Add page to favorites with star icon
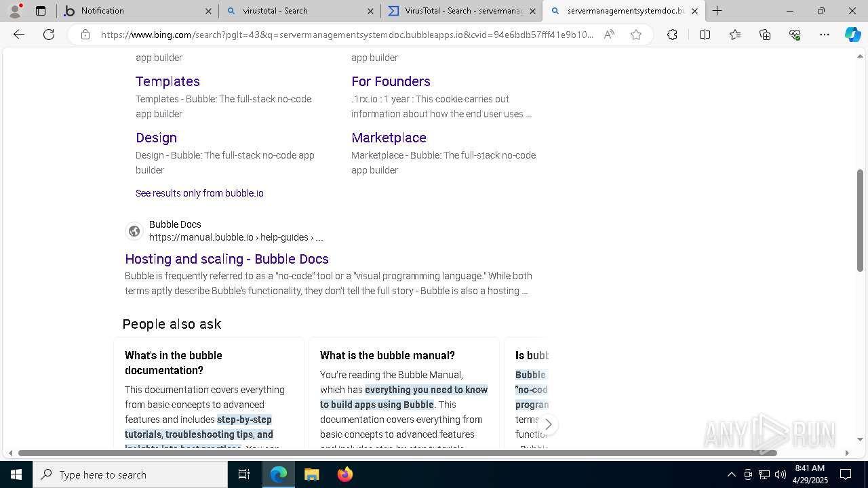Screen dimensions: 868x488 tap(636, 35)
